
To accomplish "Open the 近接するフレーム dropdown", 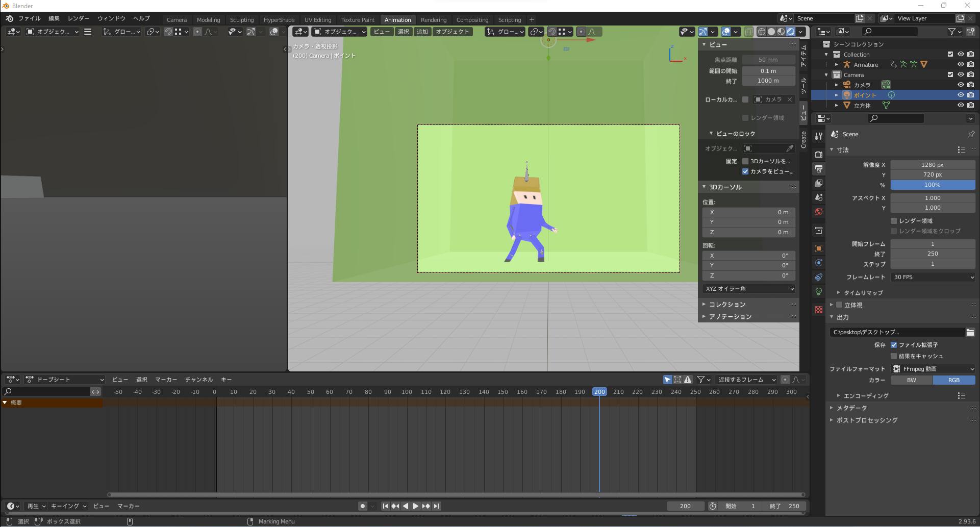I will (746, 380).
